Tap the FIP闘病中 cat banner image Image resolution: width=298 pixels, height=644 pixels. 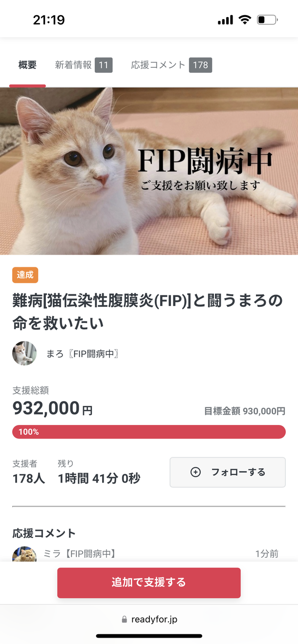[x=149, y=171]
